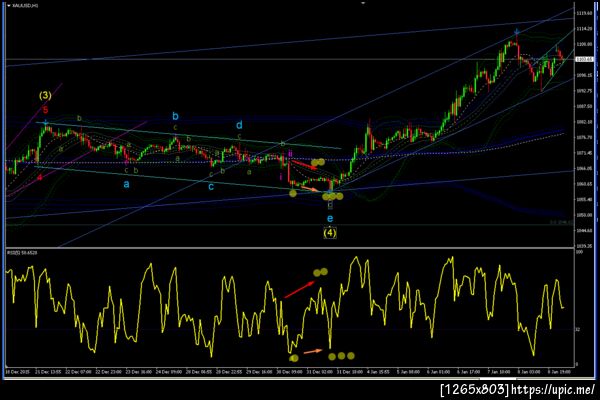600x400 pixels.
Task: Click the 24 Dec 09:00 time axis label
Action: [x=169, y=372]
